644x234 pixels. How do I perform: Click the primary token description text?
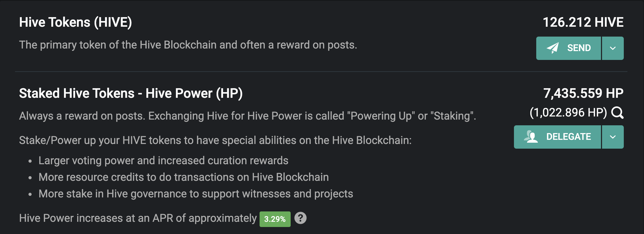click(188, 45)
